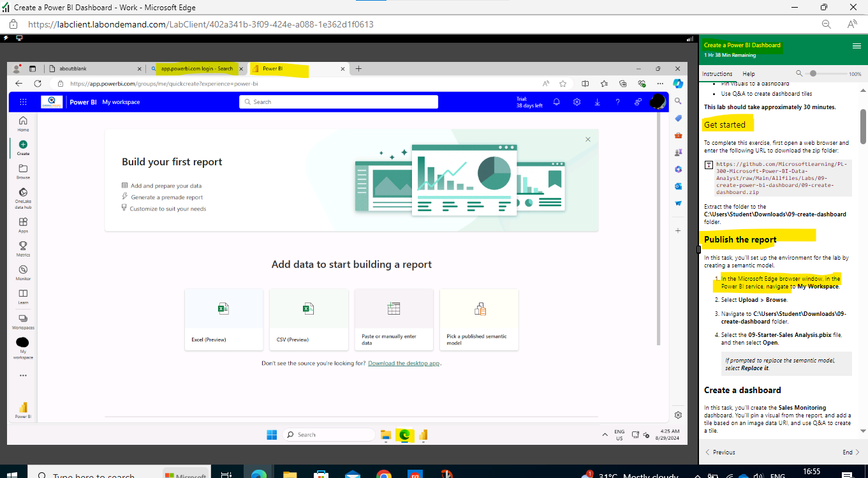Refresh the Power BI page
Screen dimensions: 868x478
[38, 84]
